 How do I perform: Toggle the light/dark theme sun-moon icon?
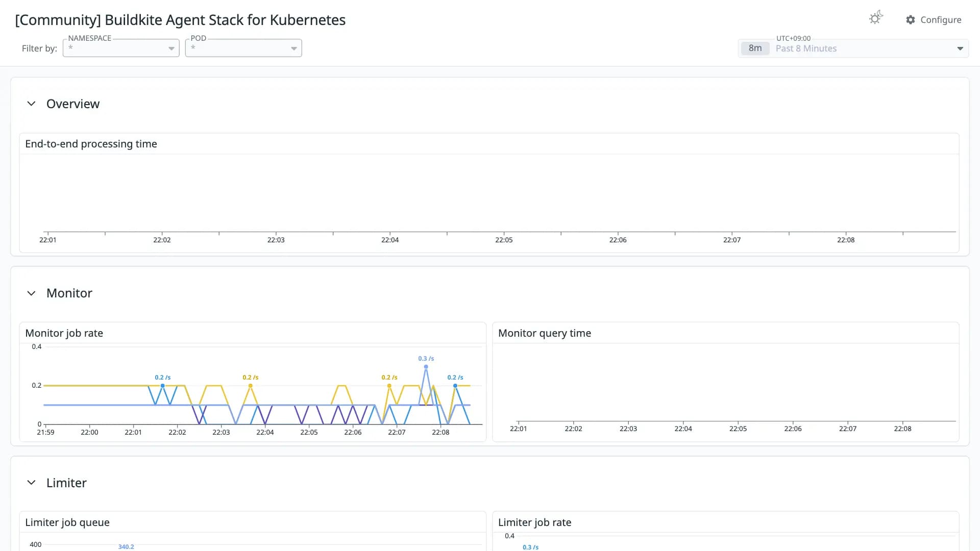tap(876, 18)
